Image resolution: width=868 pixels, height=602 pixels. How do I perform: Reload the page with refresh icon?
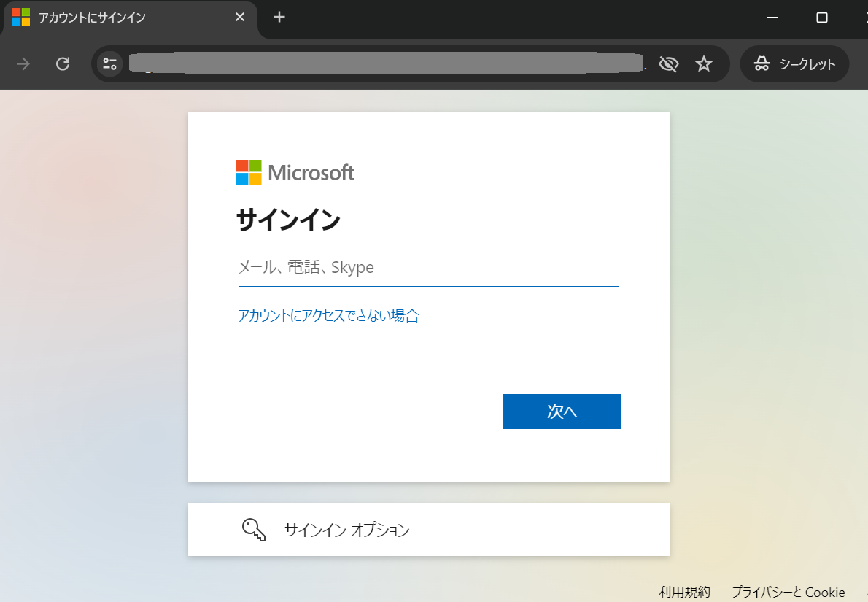63,64
